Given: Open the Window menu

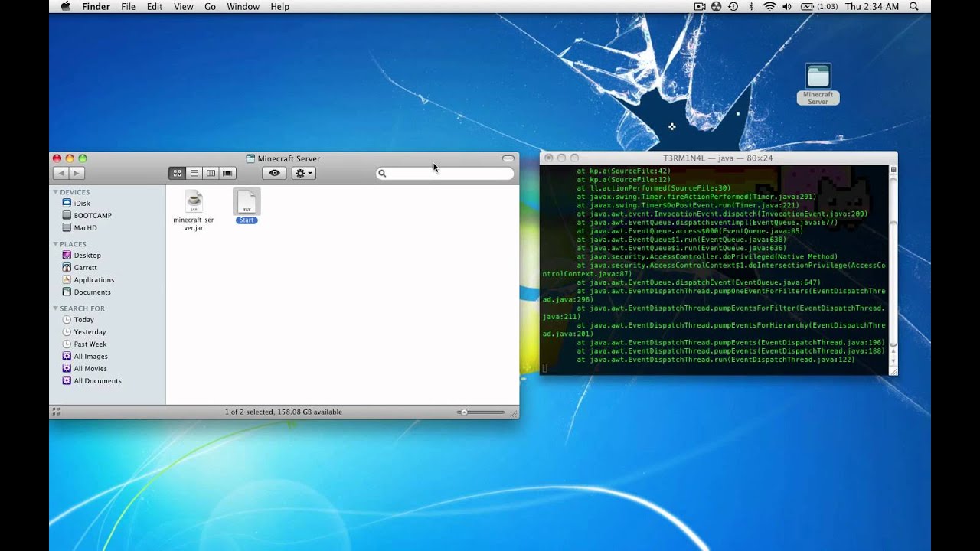Looking at the screenshot, I should click(x=243, y=6).
